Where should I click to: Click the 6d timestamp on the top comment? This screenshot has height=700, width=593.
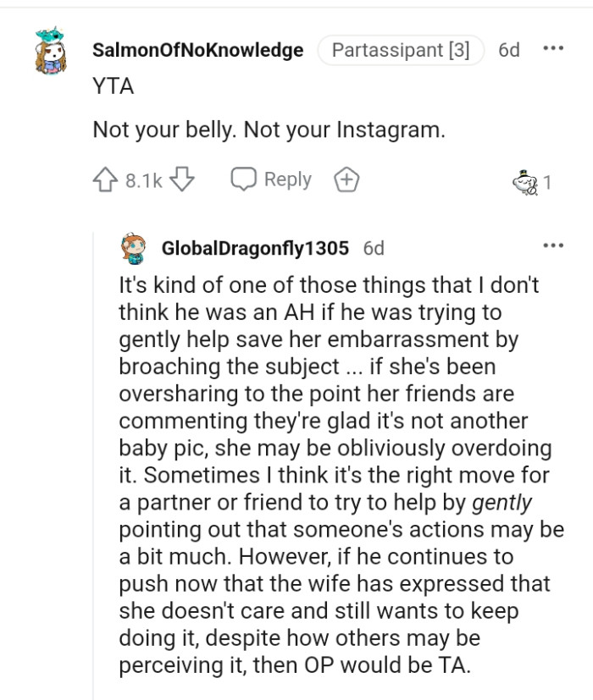[509, 50]
